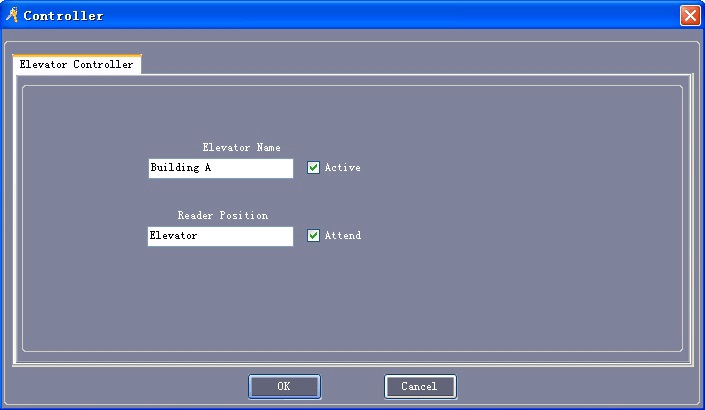Click the Active checkbox label text
Viewport: 705px width, 410px height.
pos(342,168)
